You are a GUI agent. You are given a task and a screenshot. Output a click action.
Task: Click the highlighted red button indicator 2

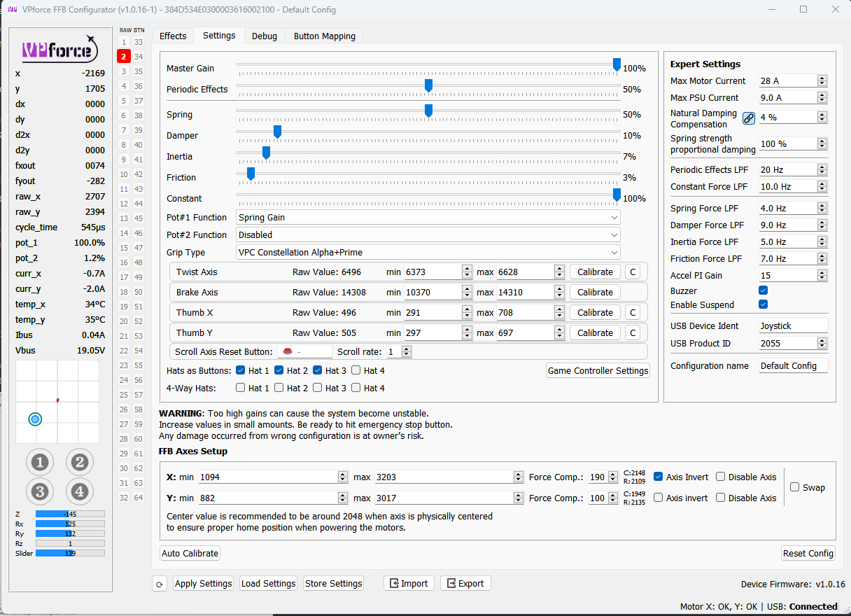point(123,56)
